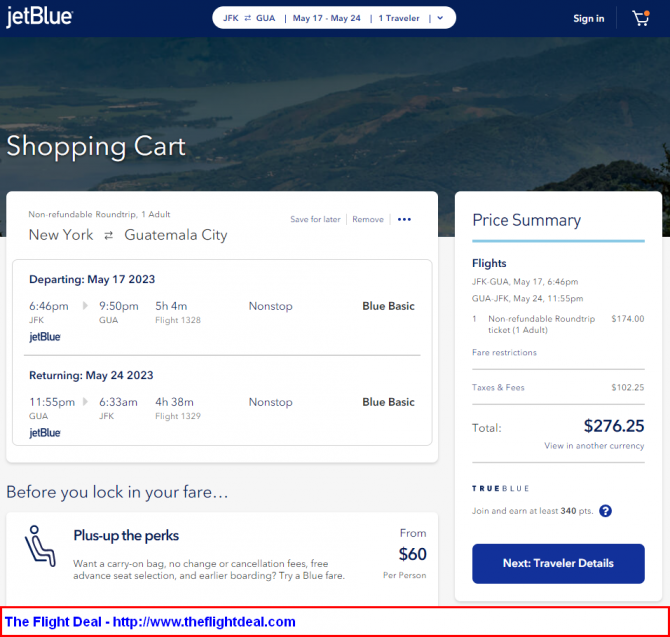670x637 pixels.
Task: Open the 1 Traveler selector in search bar
Action: 399,18
